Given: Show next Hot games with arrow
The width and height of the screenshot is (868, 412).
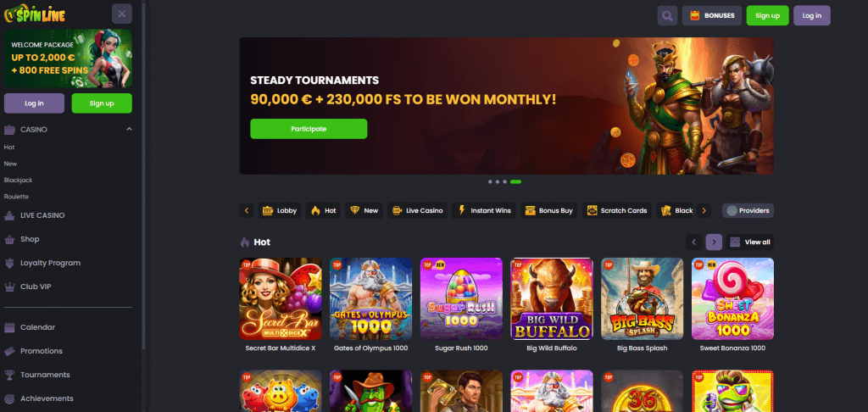Looking at the screenshot, I should coord(714,242).
